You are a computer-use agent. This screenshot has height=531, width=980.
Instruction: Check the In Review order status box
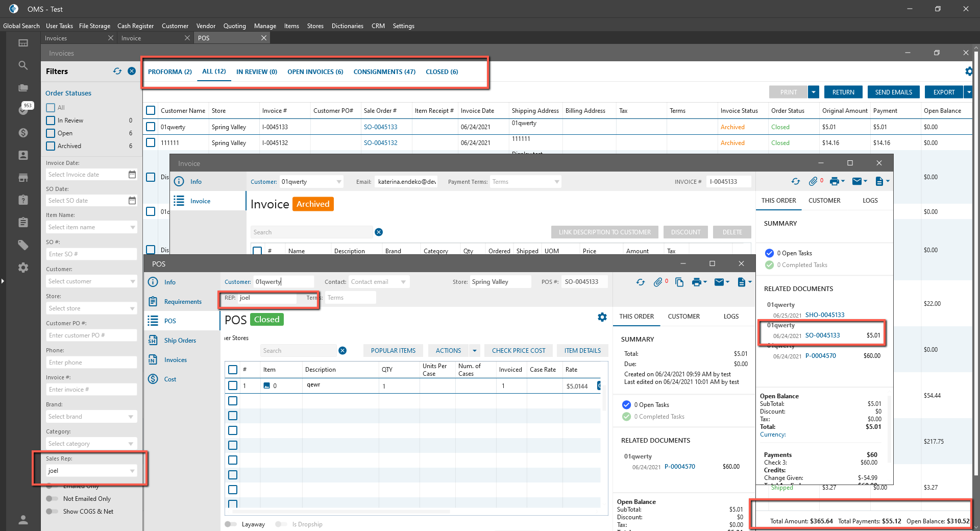[x=51, y=120]
